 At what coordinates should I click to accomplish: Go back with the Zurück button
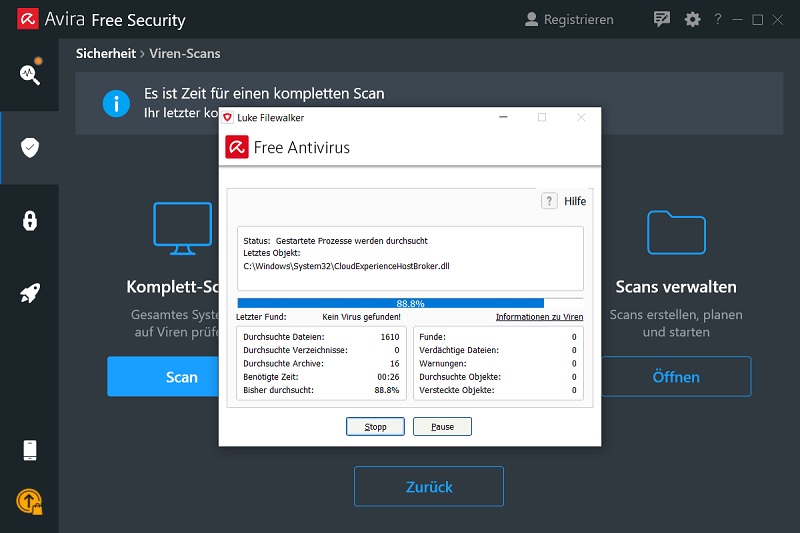pos(429,487)
